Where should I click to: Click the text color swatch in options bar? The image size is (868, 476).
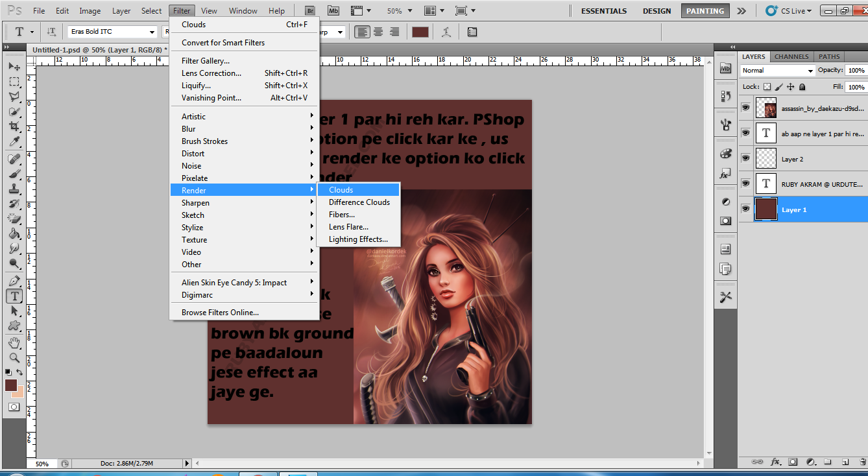tap(420, 32)
